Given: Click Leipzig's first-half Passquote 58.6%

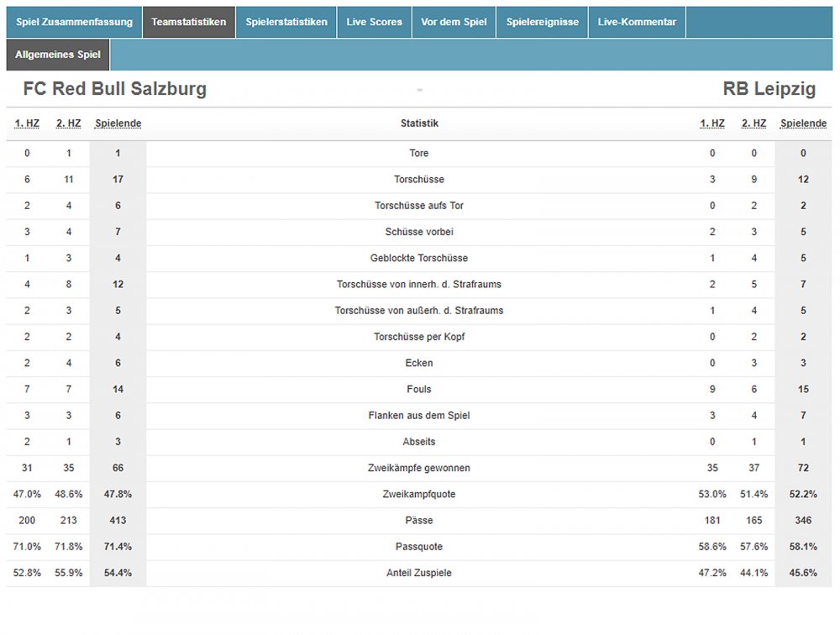Looking at the screenshot, I should [712, 547].
